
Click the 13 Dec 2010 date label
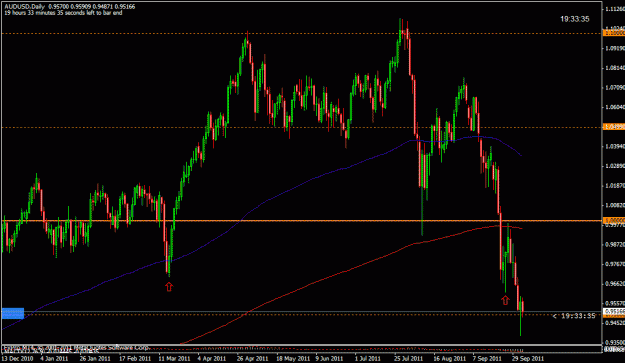coord(17,359)
